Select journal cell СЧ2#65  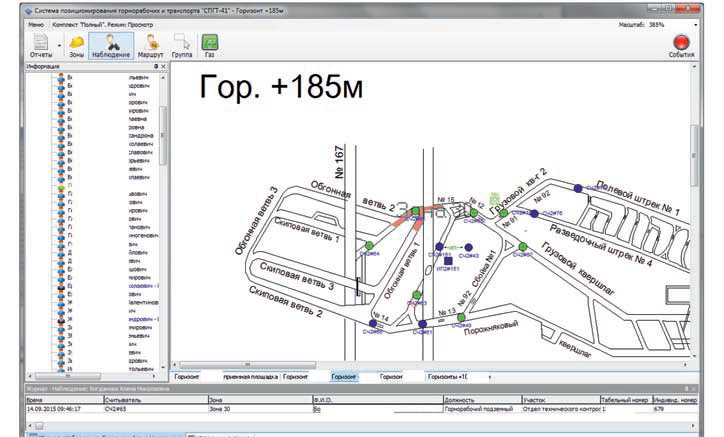156,409
